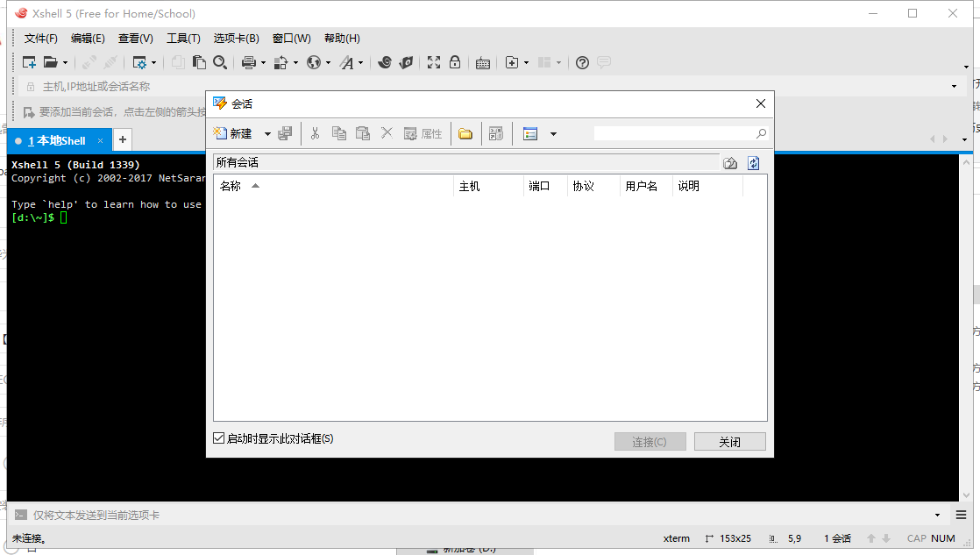Open session properties gear icon in main toolbar
Viewport: 980px width, 555px height.
pyautogui.click(x=139, y=62)
